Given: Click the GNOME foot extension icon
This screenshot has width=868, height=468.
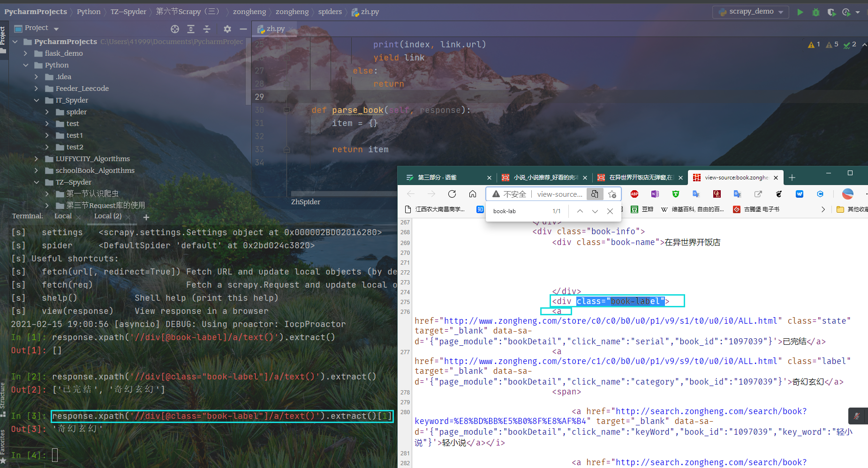Looking at the screenshot, I should (x=779, y=194).
